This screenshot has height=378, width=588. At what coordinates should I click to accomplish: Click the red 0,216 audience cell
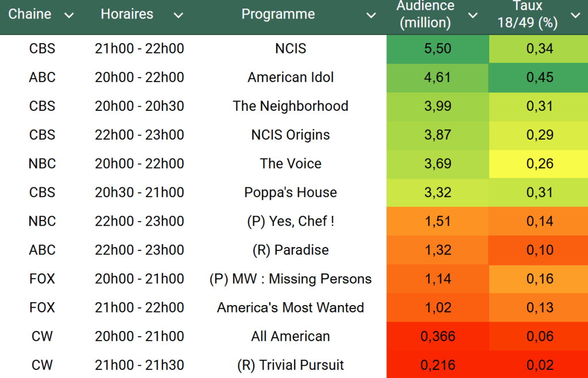point(438,365)
